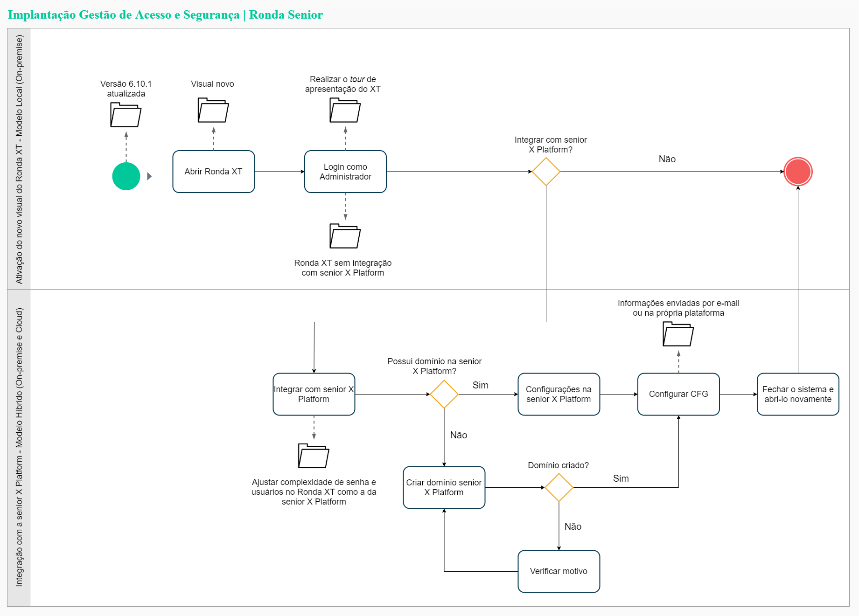Click the Domínio criado? question label
This screenshot has height=616, width=859.
point(558,465)
